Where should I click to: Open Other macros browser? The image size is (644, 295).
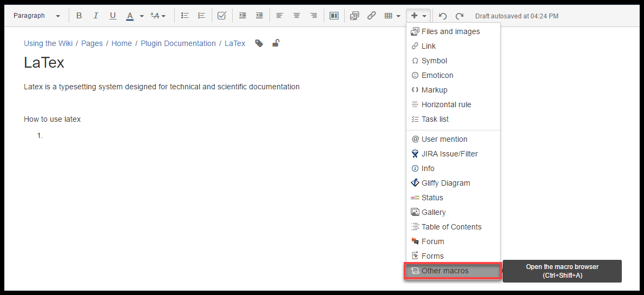click(453, 271)
